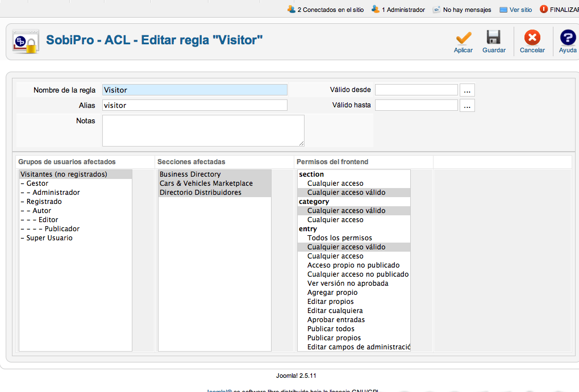Select Business Directory section
The width and height of the screenshot is (579, 392).
(x=215, y=174)
